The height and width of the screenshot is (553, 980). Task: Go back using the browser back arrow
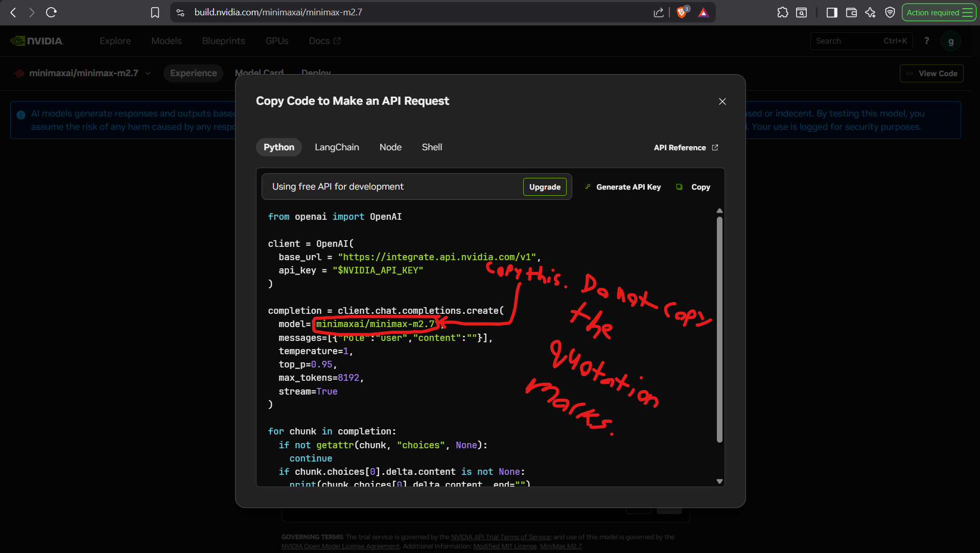tap(13, 12)
